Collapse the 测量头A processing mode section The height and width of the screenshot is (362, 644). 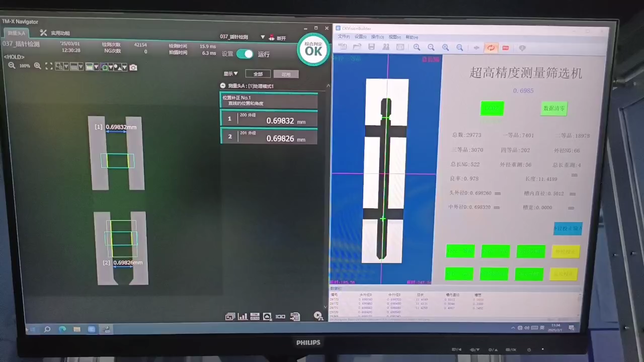[x=223, y=86]
